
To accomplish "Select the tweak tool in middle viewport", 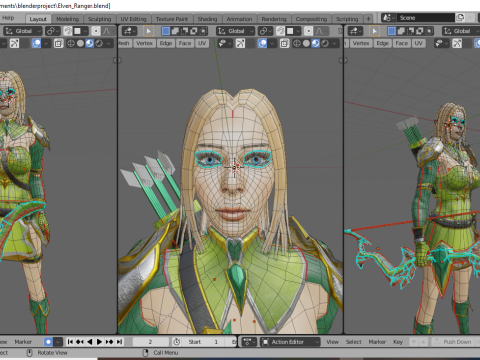I will click(x=148, y=31).
